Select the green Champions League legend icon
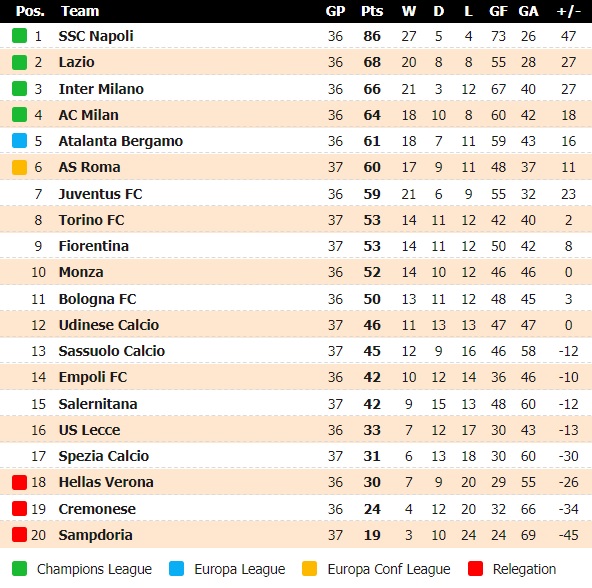 click(x=19, y=569)
